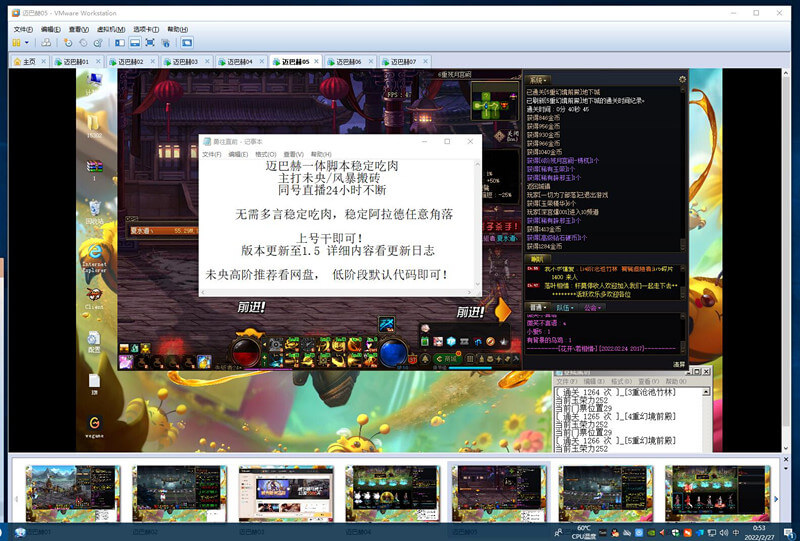Image resolution: width=800 pixels, height=541 pixels.
Task: Click the Send Ctrl+Alt+Del toolbar icon
Action: click(x=46, y=43)
